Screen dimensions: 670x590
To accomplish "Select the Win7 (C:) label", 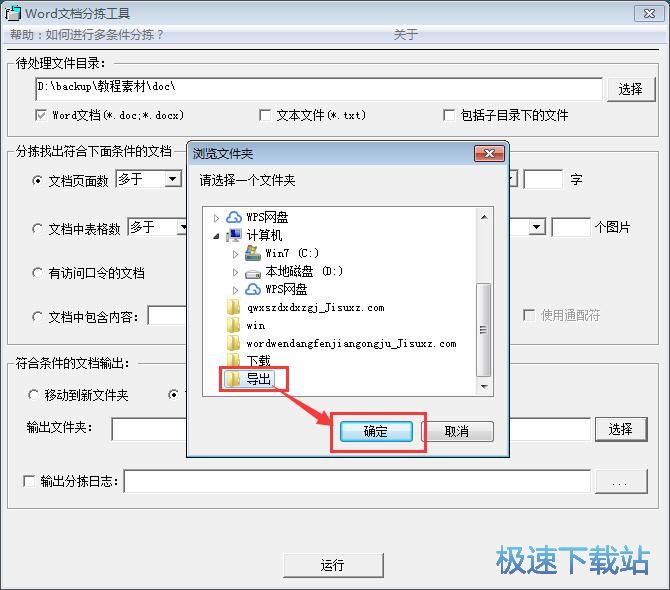I will click(x=292, y=253).
